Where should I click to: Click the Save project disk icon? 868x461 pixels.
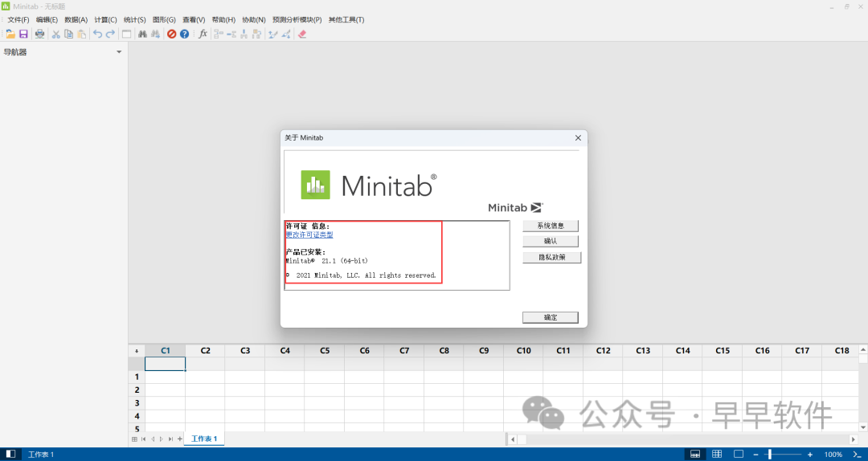point(23,34)
